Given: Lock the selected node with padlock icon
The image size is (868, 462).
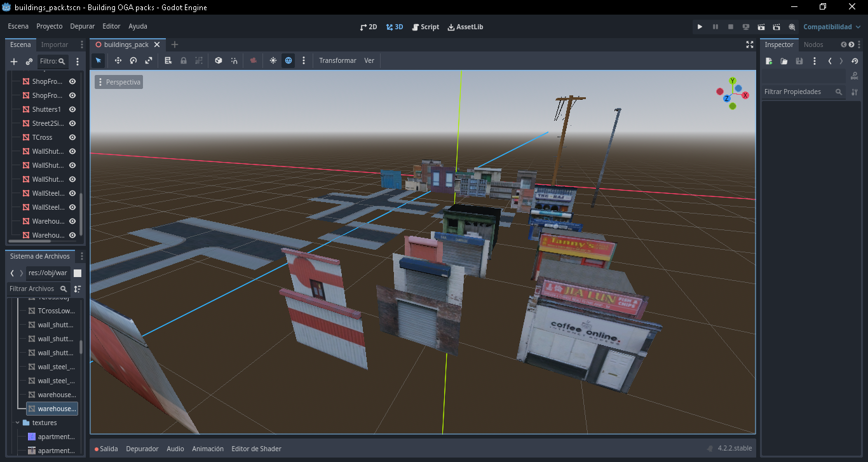Looking at the screenshot, I should click(x=184, y=60).
